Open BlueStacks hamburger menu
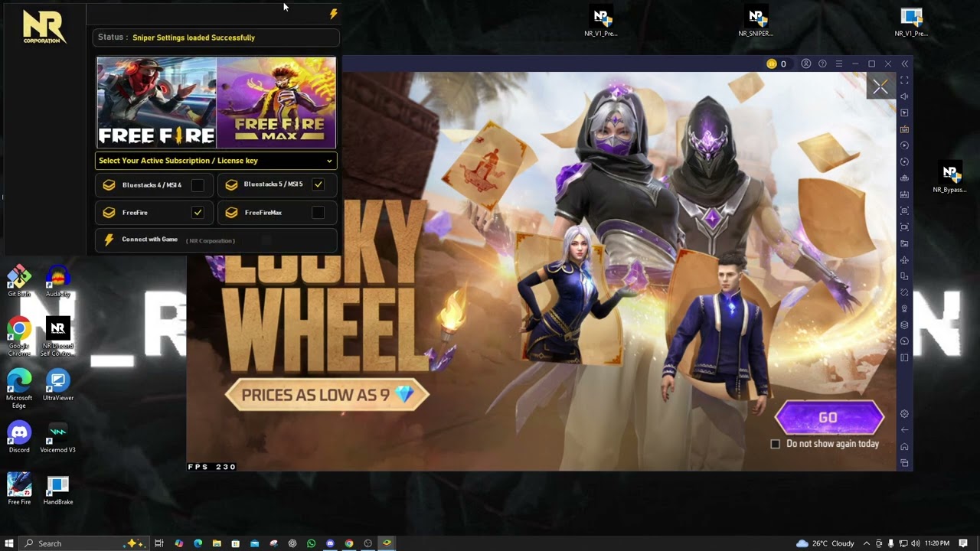This screenshot has width=980, height=551. pyautogui.click(x=838, y=64)
